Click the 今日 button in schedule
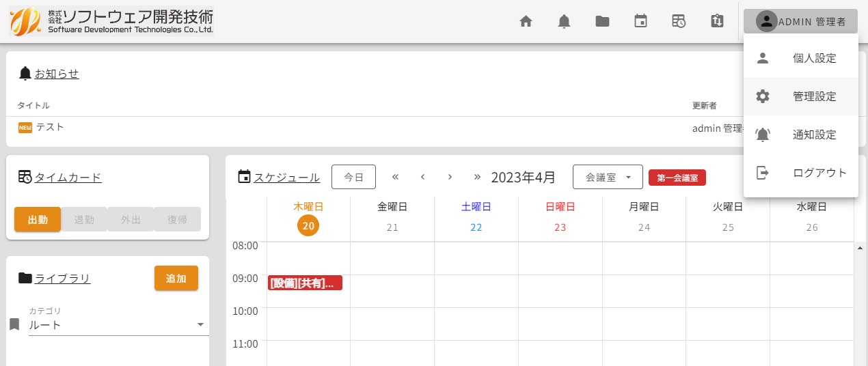The image size is (868, 366). 353,177
